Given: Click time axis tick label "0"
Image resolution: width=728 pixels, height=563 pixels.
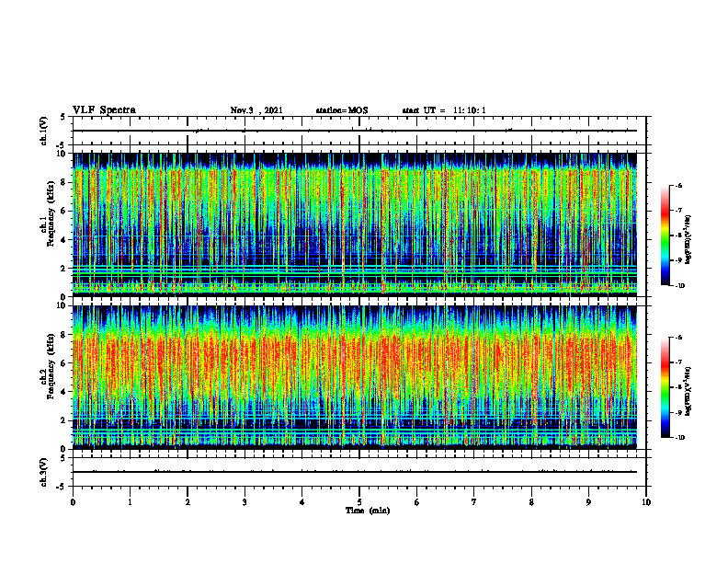Looking at the screenshot, I should click(x=73, y=502).
